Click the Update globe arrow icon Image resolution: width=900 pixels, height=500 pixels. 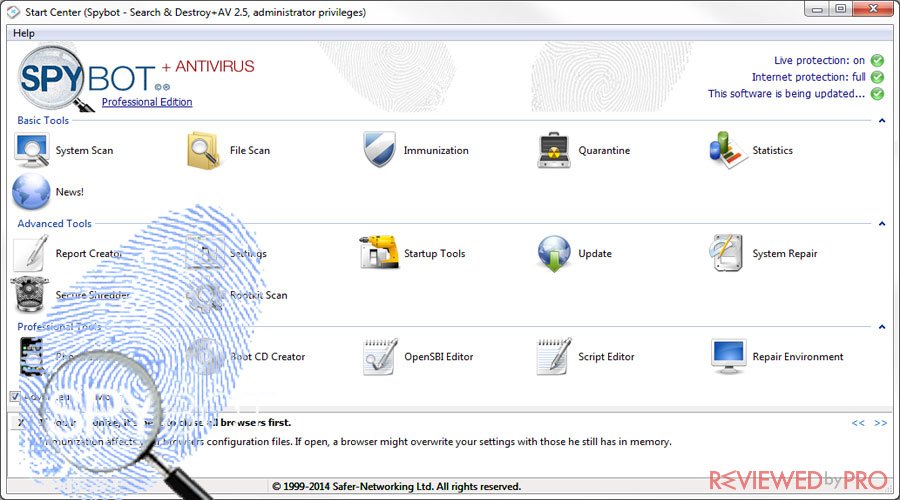[x=554, y=253]
